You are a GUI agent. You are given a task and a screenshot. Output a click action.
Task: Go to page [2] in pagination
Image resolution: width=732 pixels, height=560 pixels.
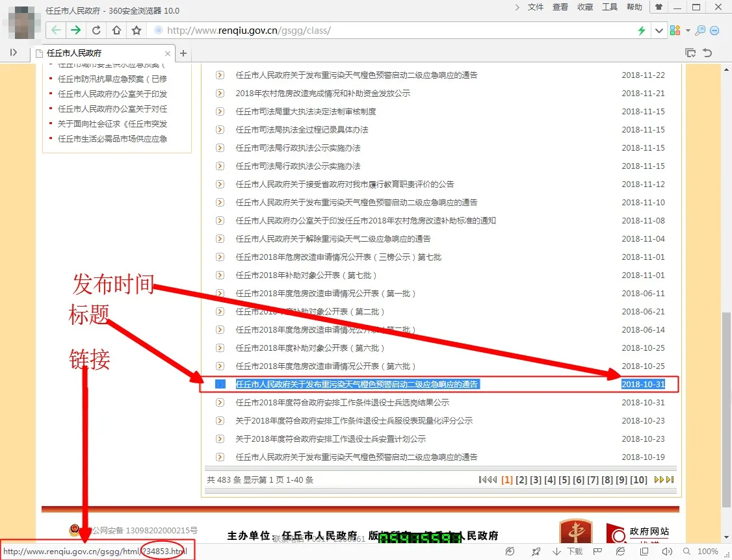click(521, 479)
